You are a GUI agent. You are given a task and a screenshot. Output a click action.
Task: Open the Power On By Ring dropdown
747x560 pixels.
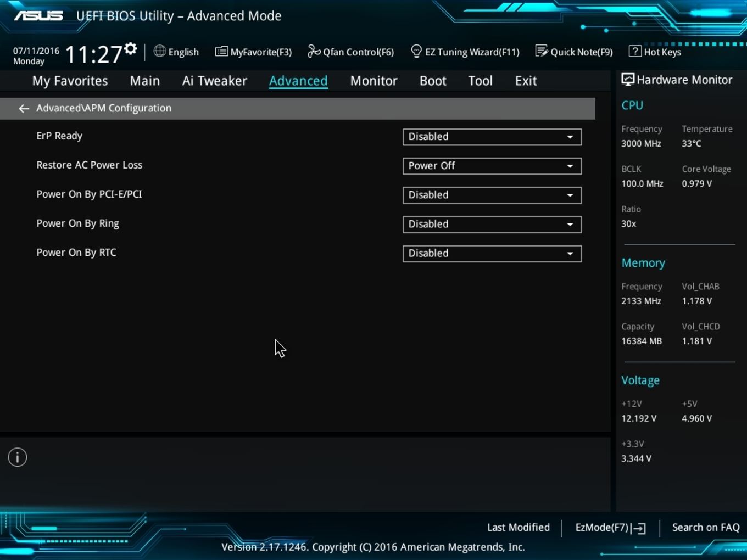point(492,224)
